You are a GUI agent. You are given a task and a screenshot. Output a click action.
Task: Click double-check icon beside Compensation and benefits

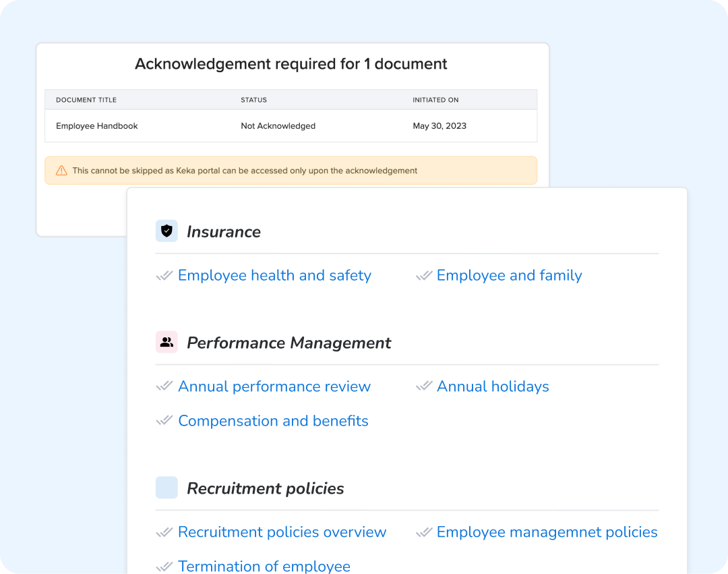164,420
